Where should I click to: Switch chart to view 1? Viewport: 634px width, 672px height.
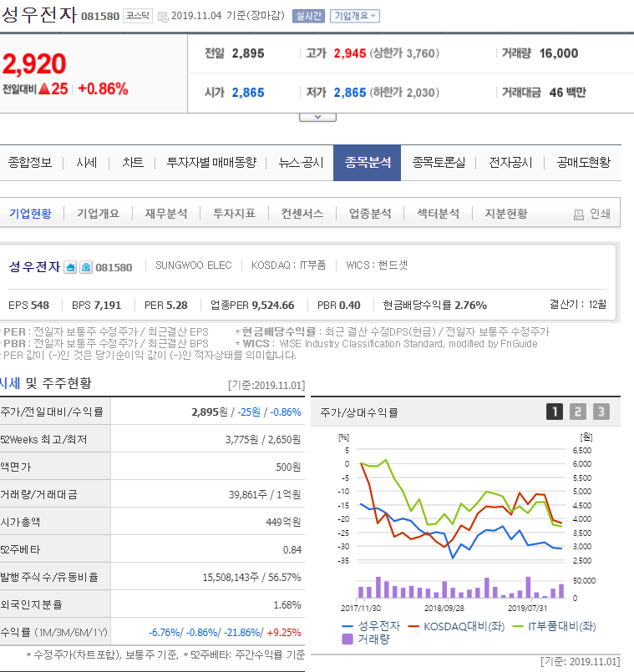pos(554,412)
